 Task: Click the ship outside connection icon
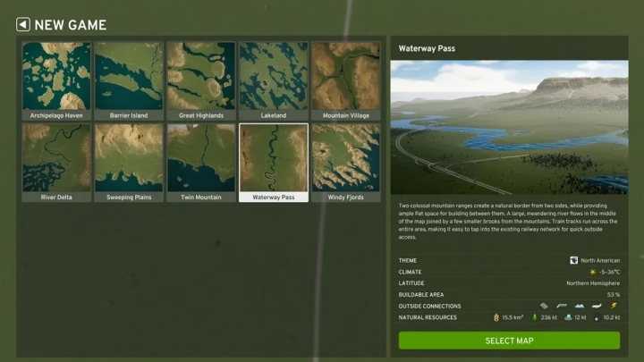point(579,306)
